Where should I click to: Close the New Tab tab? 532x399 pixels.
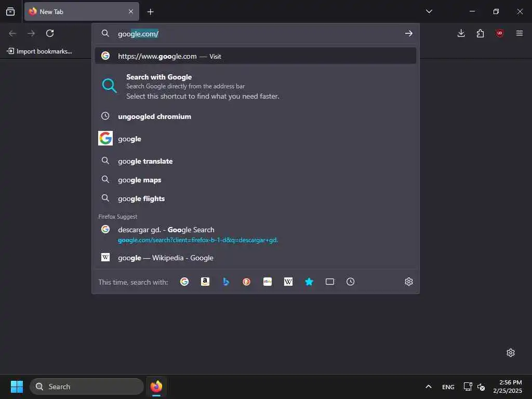tap(131, 11)
